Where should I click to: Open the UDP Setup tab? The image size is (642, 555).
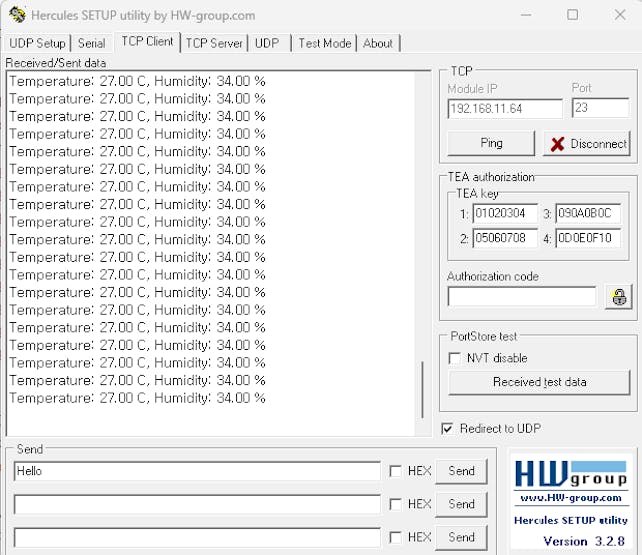[37, 43]
